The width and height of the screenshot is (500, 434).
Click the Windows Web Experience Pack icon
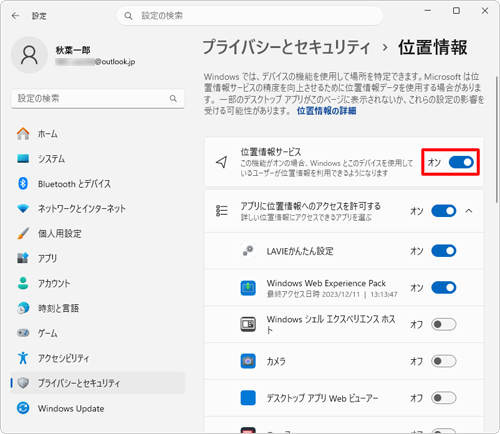(x=248, y=288)
